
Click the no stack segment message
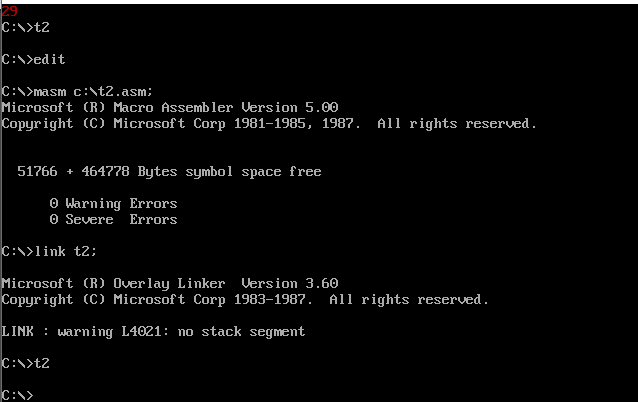(x=241, y=331)
